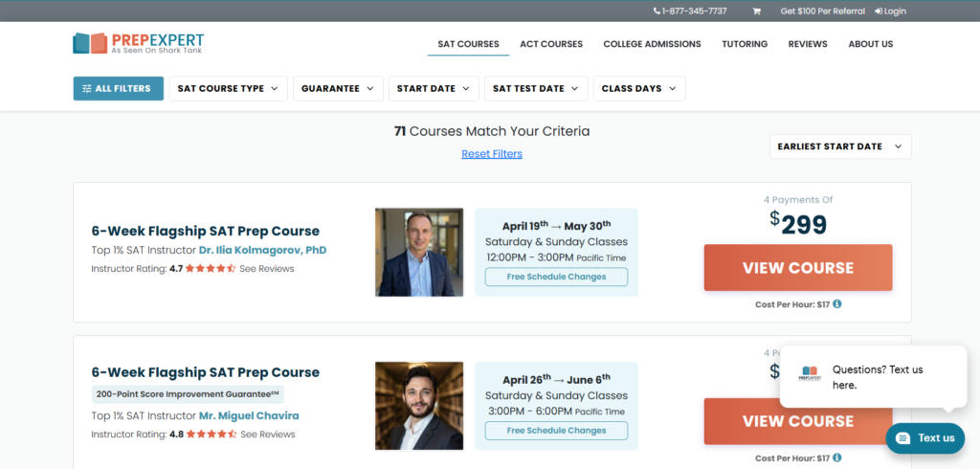View Course for April 26th class
The height and width of the screenshot is (469, 980).
coord(798,421)
